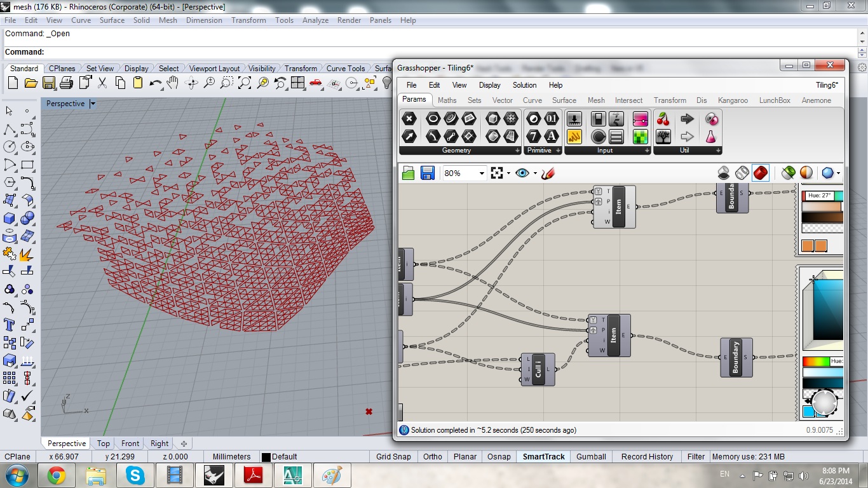Toggle Gumball in the status bar
The height and width of the screenshot is (488, 868).
[x=591, y=456]
